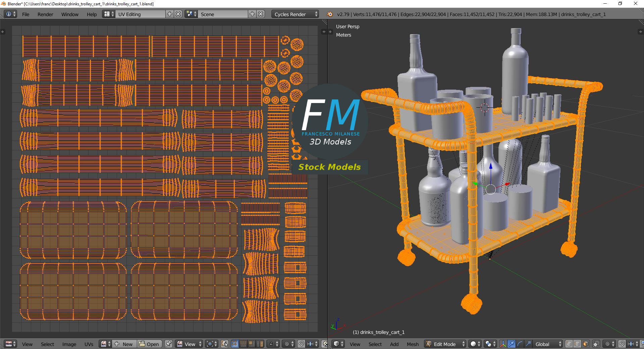Switch to face select mode cube

tap(586, 344)
